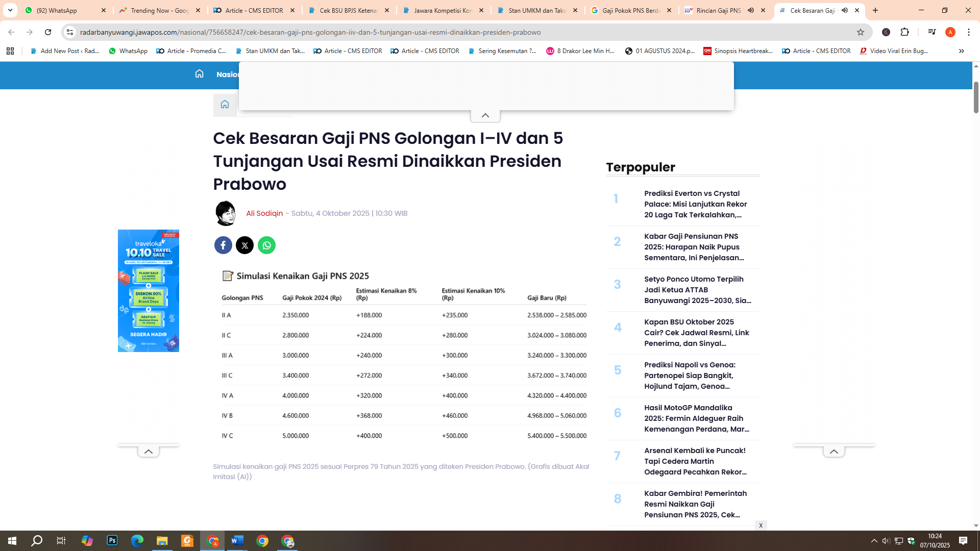The image size is (980, 551).
Task: Click the Traveloka 10.10 ad banner
Action: [149, 291]
